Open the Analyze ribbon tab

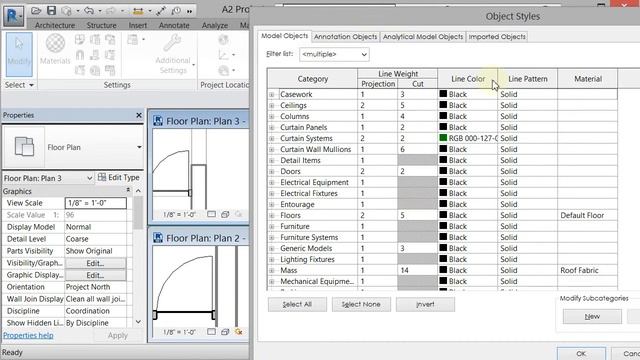click(x=215, y=25)
